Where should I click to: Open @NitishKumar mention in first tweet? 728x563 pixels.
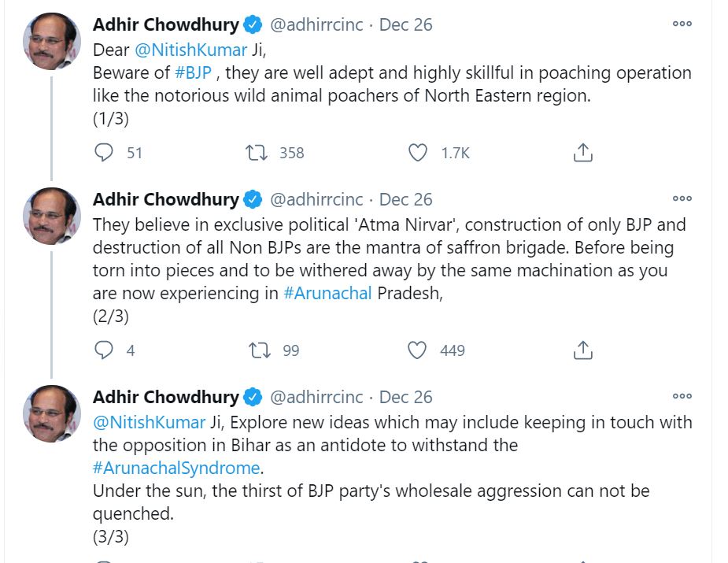190,49
